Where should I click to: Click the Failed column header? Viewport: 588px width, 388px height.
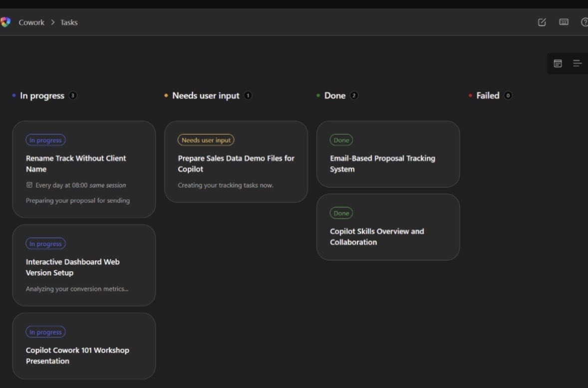click(488, 95)
